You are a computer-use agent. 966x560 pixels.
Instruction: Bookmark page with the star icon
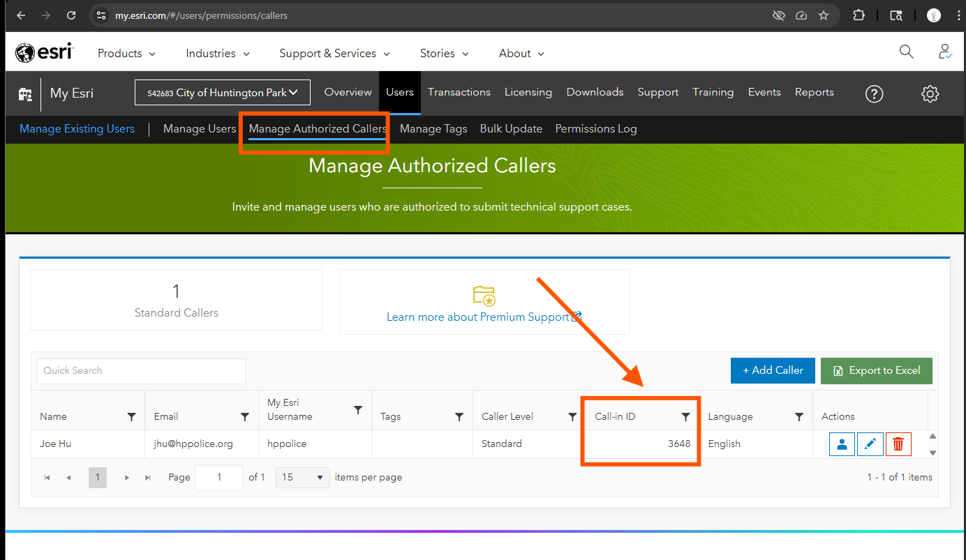pyautogui.click(x=824, y=15)
